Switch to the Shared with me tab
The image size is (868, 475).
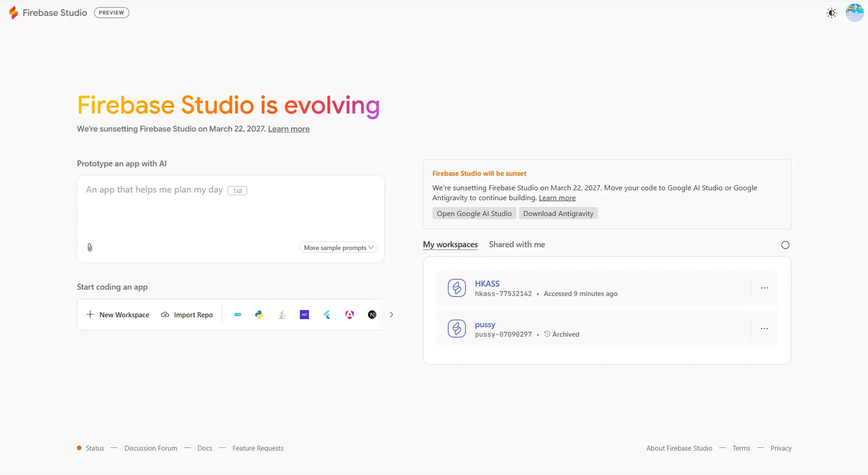[x=517, y=245]
